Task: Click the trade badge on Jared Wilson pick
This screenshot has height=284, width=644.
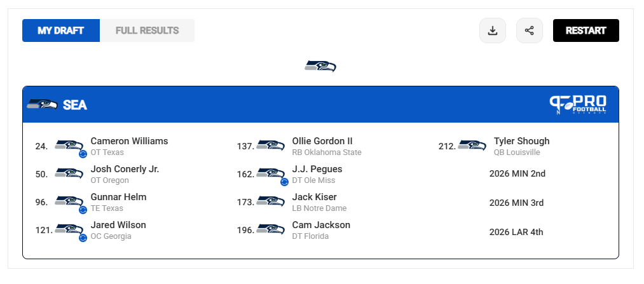Action: point(83,238)
